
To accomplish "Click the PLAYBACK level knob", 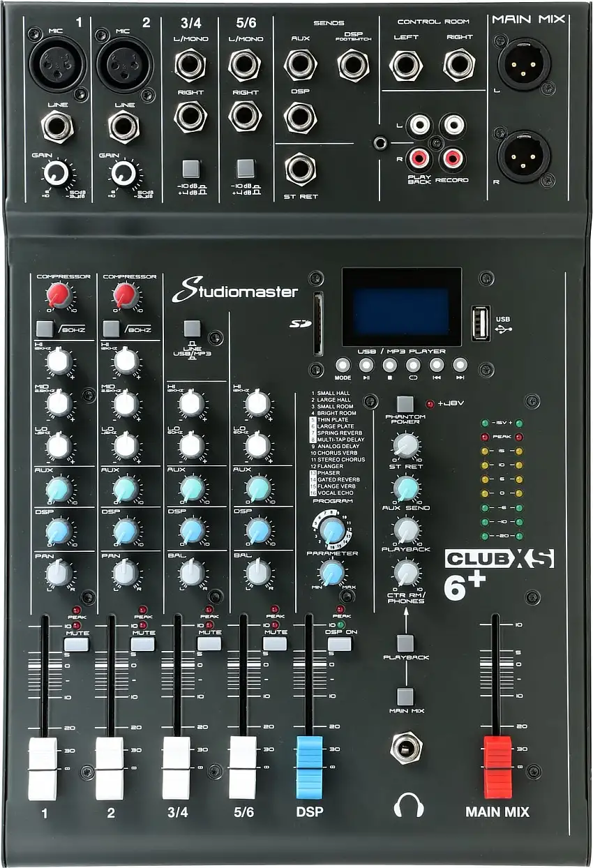I will coord(405,530).
